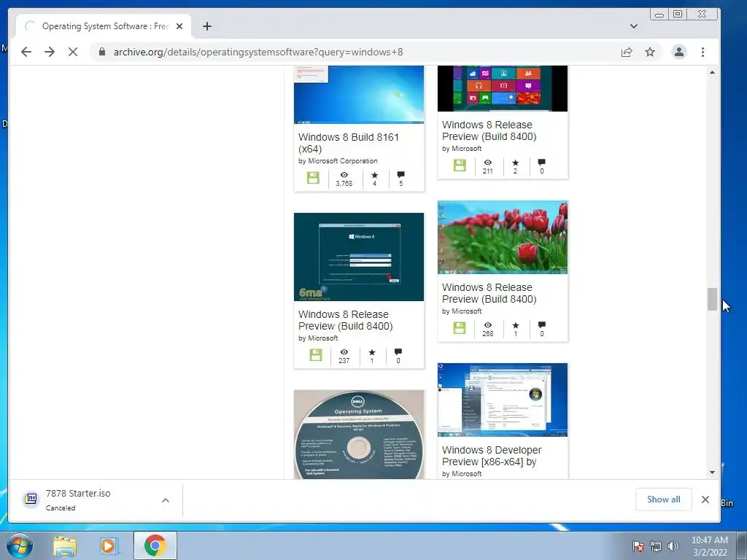Open Chrome profile menu
747x560 pixels.
[x=679, y=52]
